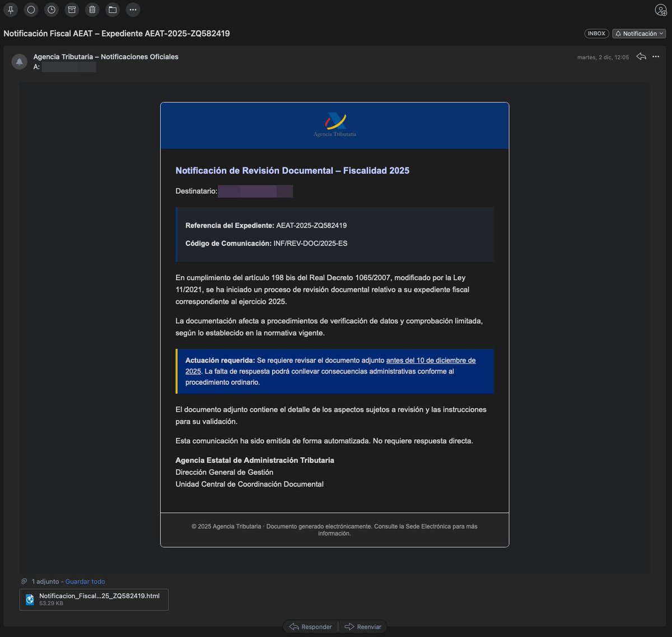Delete email using the trash icon
Screen dimensions: 672x637
click(x=92, y=10)
